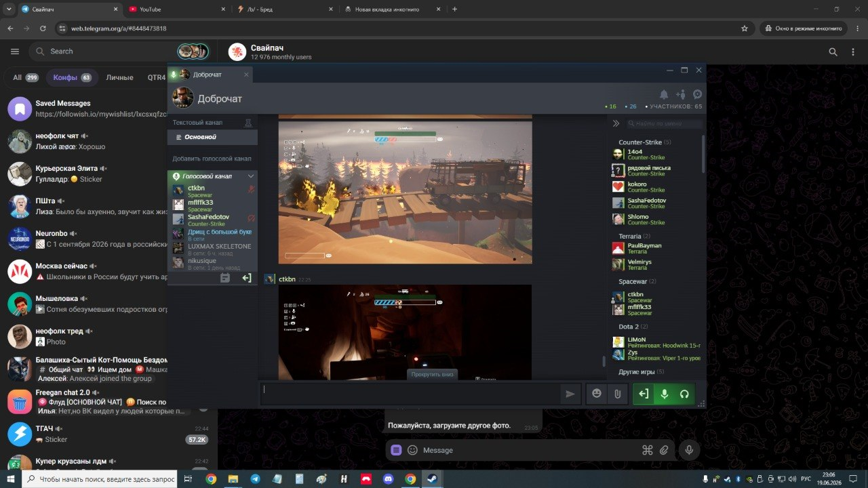868x488 pixels.
Task: Click the invite friend icon in Доброчат
Action: point(680,95)
